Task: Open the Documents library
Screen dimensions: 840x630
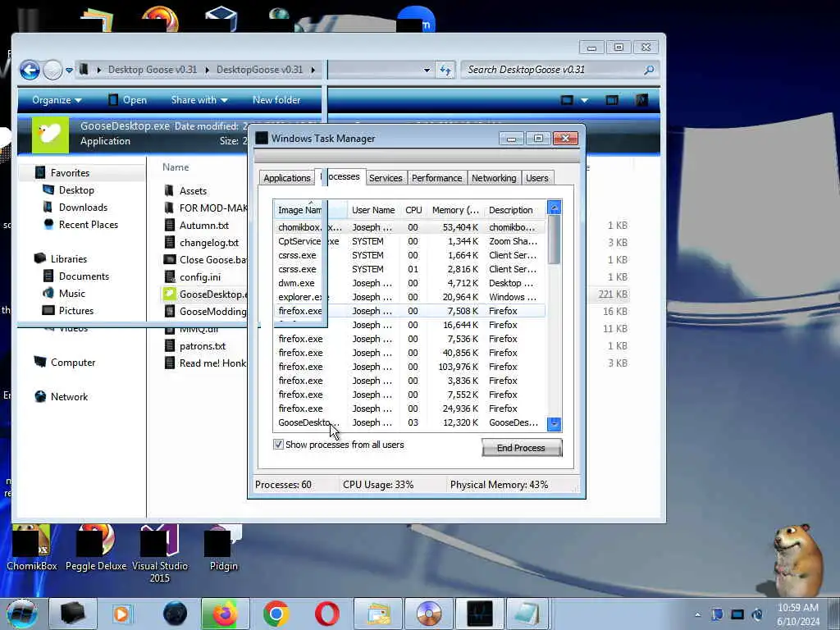Action: coord(84,276)
